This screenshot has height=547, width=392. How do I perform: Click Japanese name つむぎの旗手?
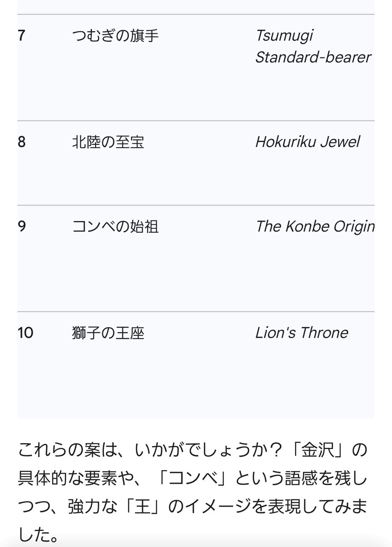coord(115,36)
